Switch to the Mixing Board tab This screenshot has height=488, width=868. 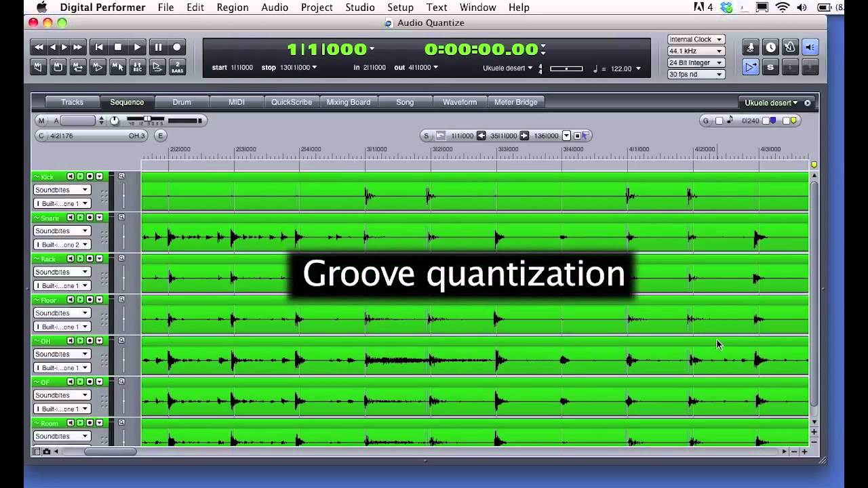click(x=349, y=102)
